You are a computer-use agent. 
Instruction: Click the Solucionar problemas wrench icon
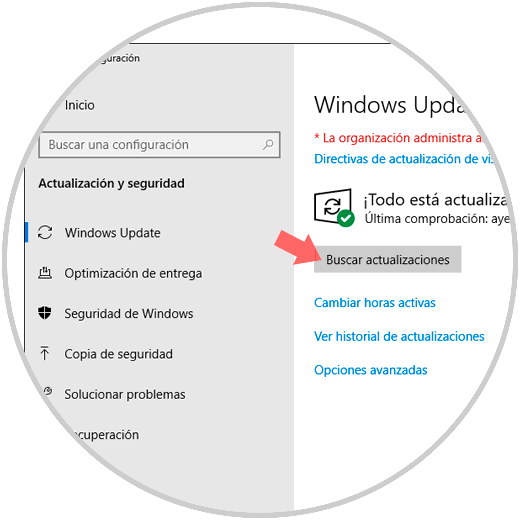(x=48, y=391)
